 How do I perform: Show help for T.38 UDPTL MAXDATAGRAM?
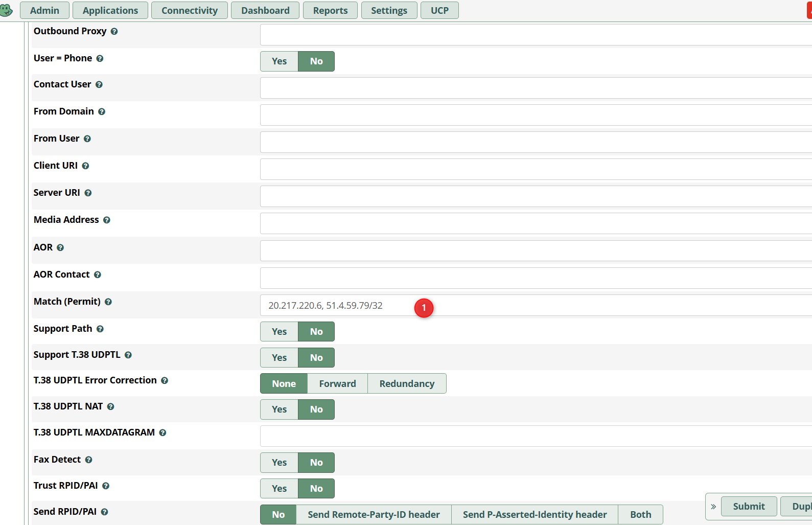pyautogui.click(x=163, y=433)
